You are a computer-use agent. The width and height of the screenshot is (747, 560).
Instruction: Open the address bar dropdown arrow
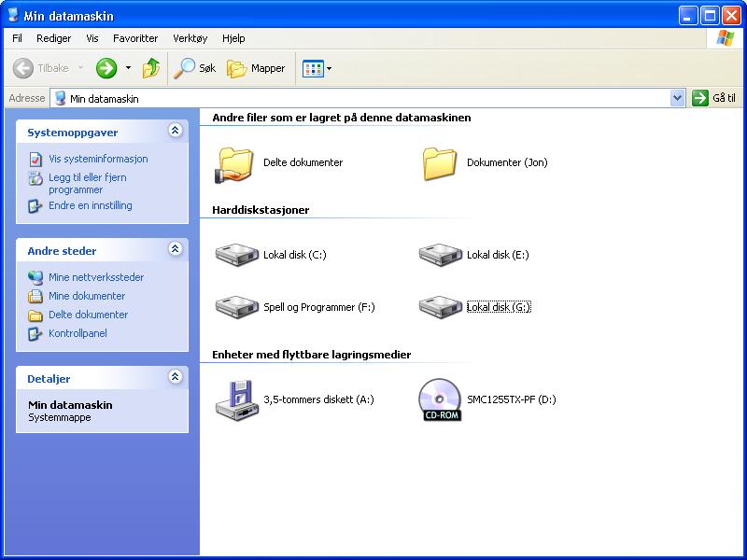click(x=677, y=98)
